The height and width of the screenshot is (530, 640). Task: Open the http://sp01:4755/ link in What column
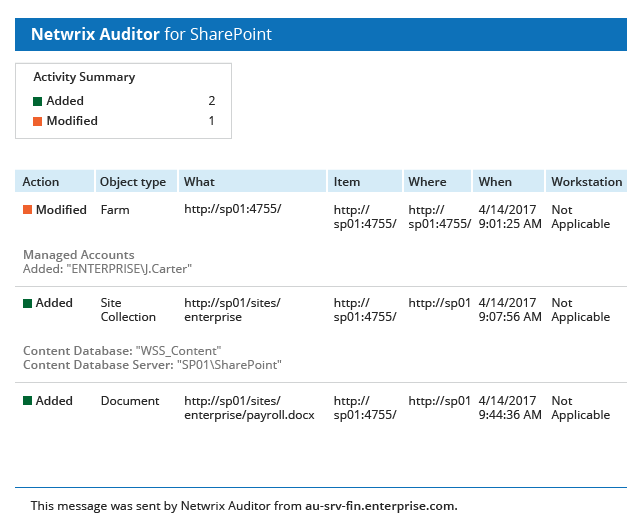[233, 210]
